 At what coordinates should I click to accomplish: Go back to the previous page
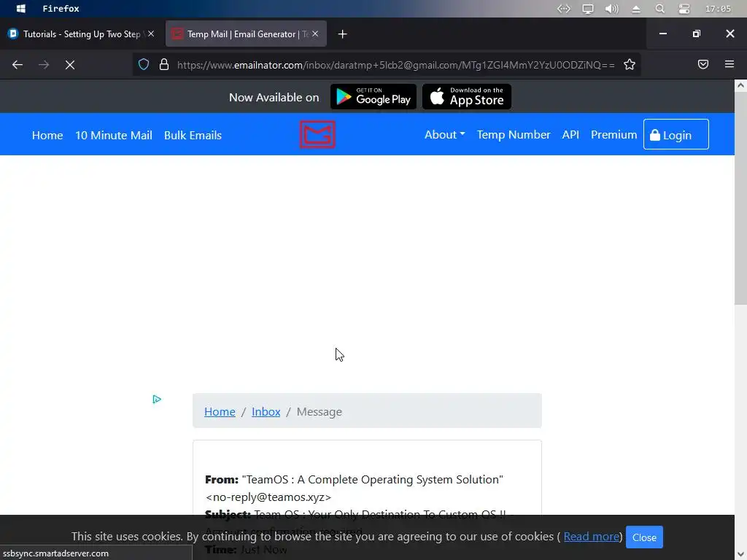tap(18, 65)
